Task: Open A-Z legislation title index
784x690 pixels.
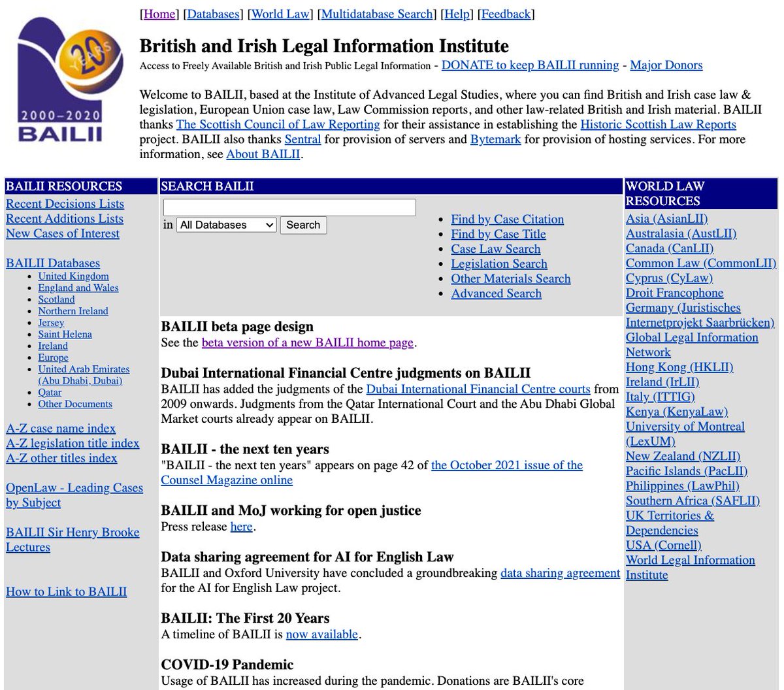Action: pos(73,443)
